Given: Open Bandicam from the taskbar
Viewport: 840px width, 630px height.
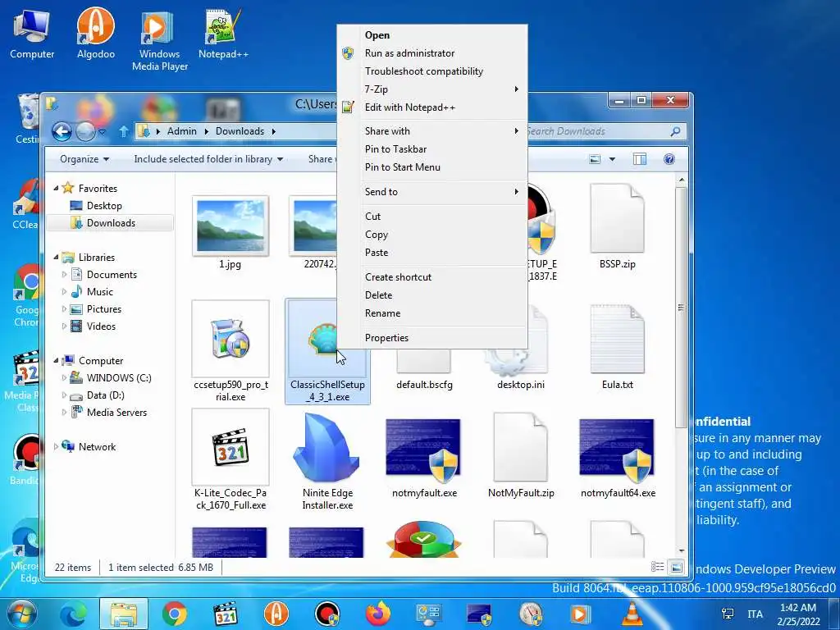Looking at the screenshot, I should (x=327, y=614).
